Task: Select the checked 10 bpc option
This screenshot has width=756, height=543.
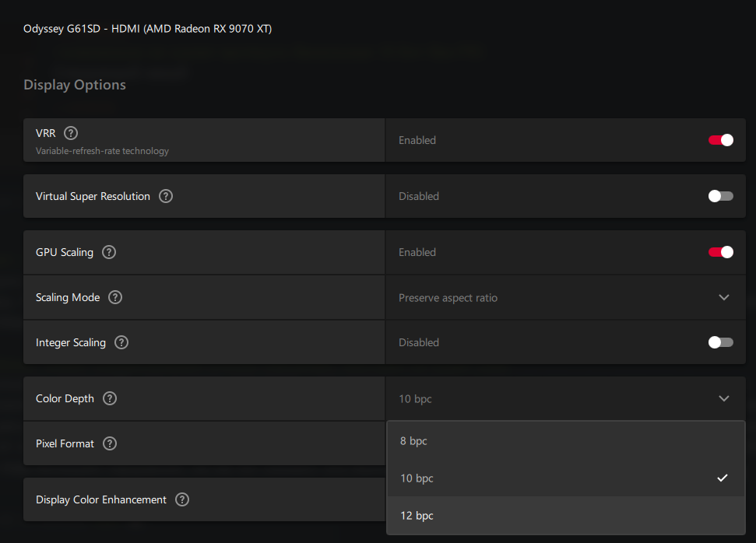Action: click(565, 478)
